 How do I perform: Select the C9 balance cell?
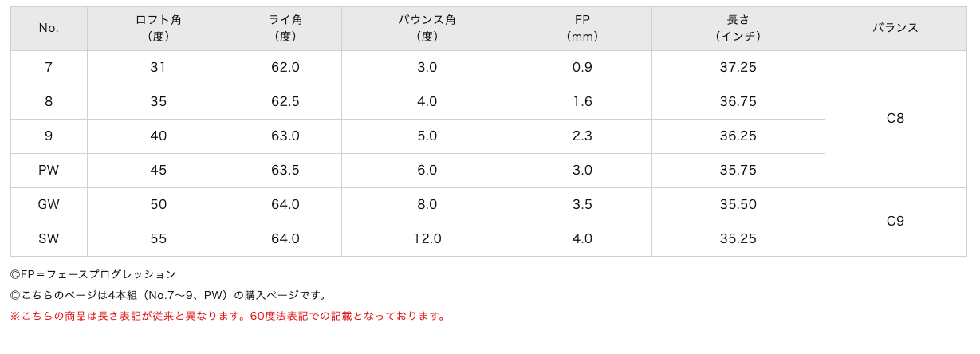point(895,222)
